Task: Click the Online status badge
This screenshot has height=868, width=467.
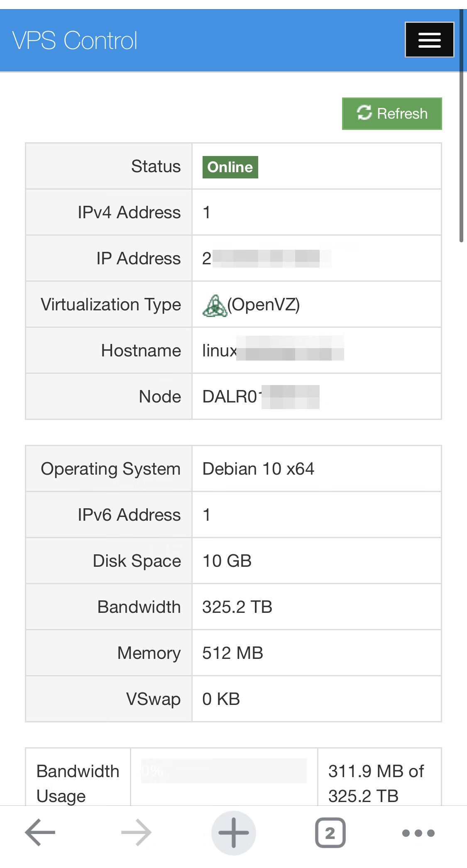Action: (230, 167)
